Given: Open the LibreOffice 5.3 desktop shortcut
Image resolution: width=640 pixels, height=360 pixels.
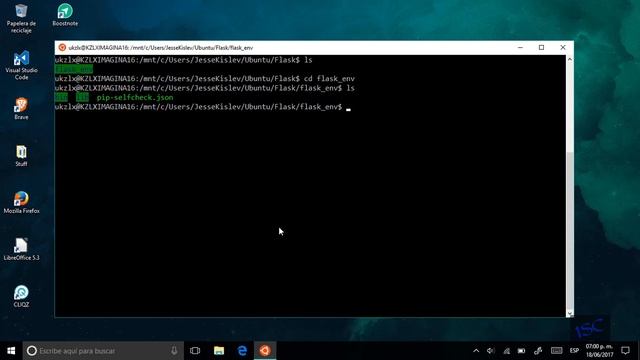Looking at the screenshot, I should pos(21,249).
